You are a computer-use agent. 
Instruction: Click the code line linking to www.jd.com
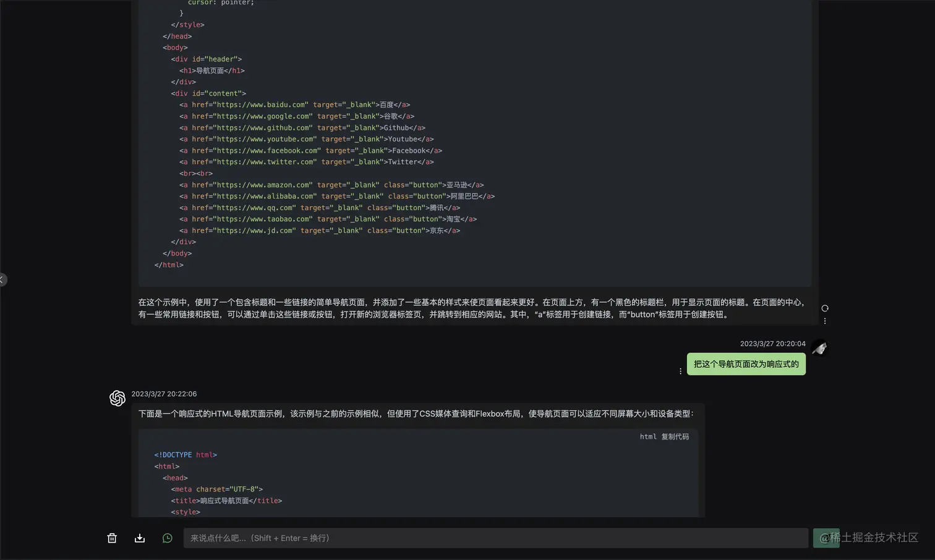tap(320, 231)
